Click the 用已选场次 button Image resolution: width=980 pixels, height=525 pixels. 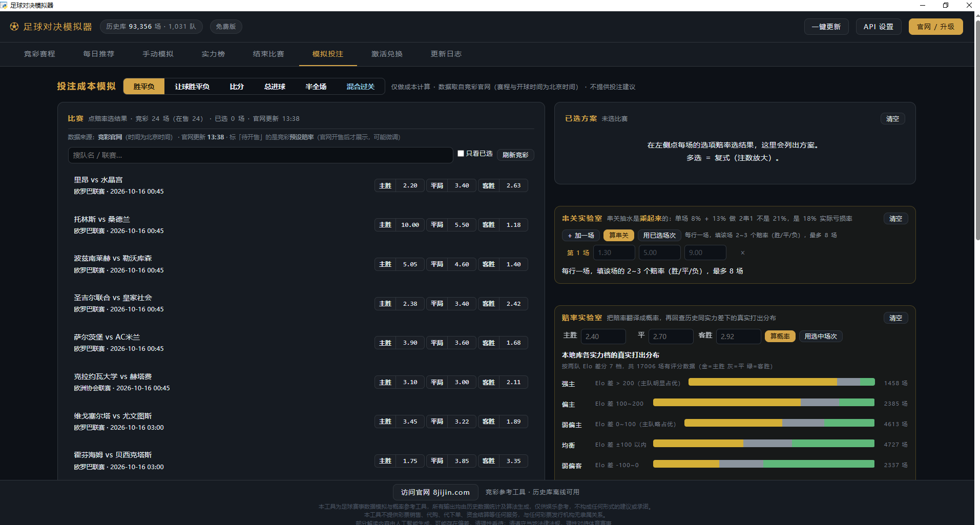pyautogui.click(x=659, y=235)
